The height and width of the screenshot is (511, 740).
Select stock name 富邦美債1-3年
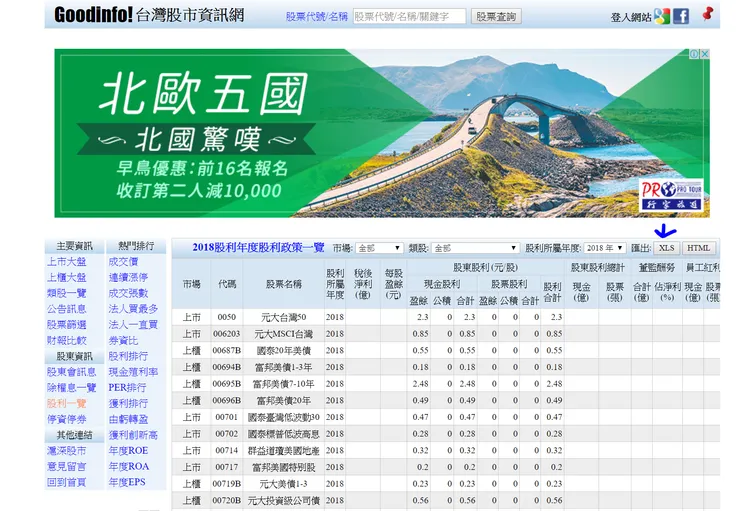[284, 367]
